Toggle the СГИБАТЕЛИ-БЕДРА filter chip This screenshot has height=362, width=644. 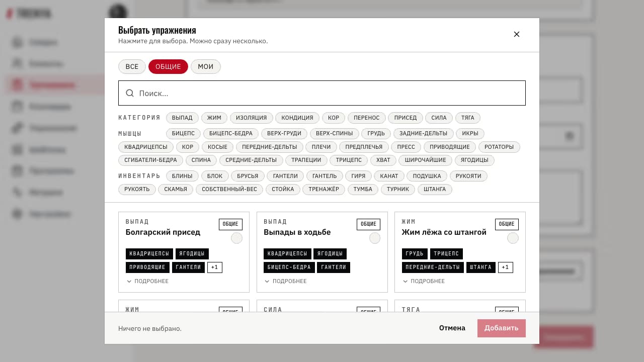click(x=151, y=160)
